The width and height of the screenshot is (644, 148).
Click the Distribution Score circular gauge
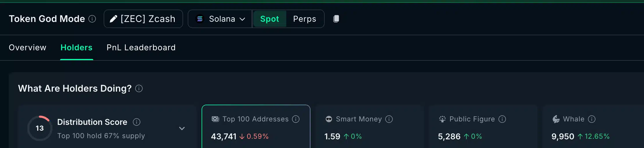(x=40, y=128)
